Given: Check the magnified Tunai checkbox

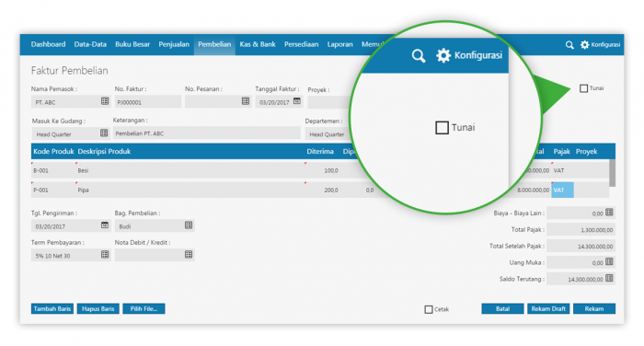Looking at the screenshot, I should (442, 127).
